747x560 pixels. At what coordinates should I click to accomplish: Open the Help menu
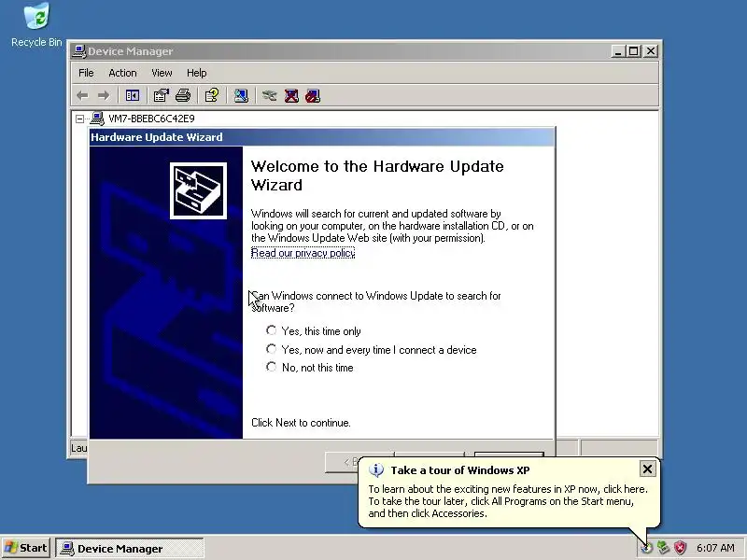pyautogui.click(x=196, y=73)
